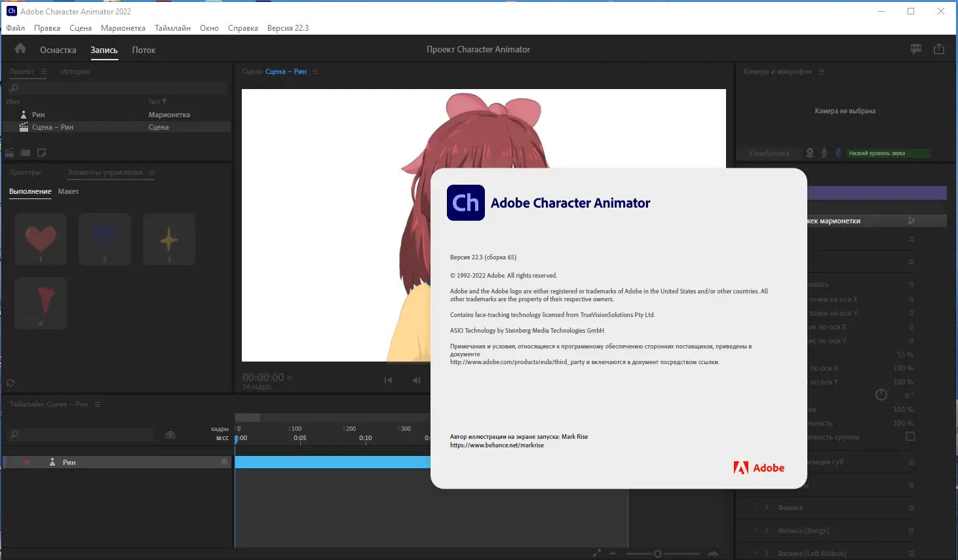Viewport: 958px width, 560px height.
Task: Expand the Физика [Left Ribbon] property group
Action: (768, 553)
